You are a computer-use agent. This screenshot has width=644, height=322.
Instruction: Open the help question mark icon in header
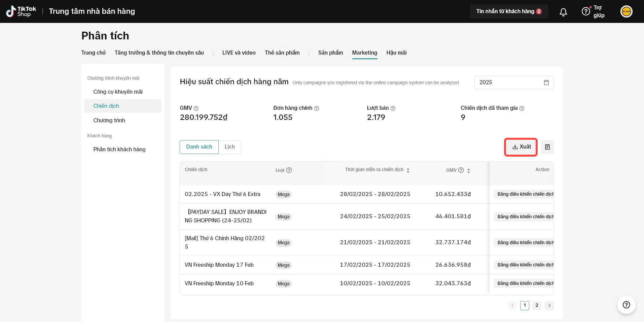coord(586,11)
